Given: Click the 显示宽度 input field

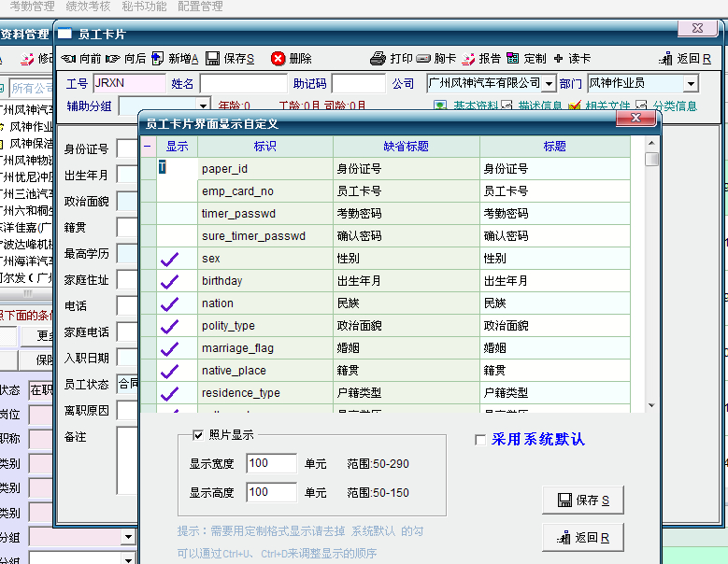Looking at the screenshot, I should point(271,464).
